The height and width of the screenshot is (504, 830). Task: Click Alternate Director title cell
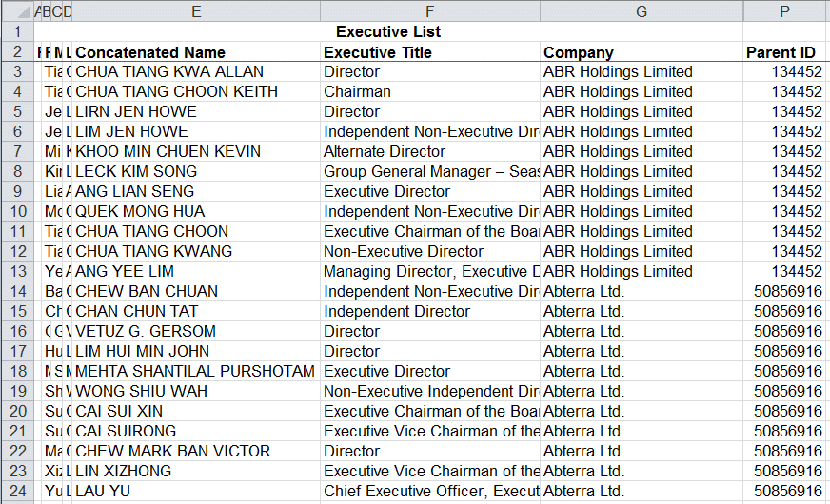[x=430, y=152]
